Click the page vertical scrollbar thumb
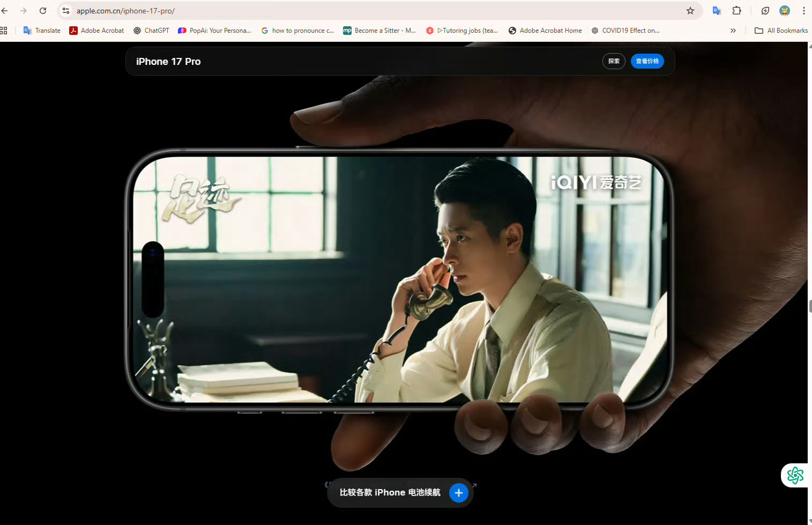 [810, 306]
